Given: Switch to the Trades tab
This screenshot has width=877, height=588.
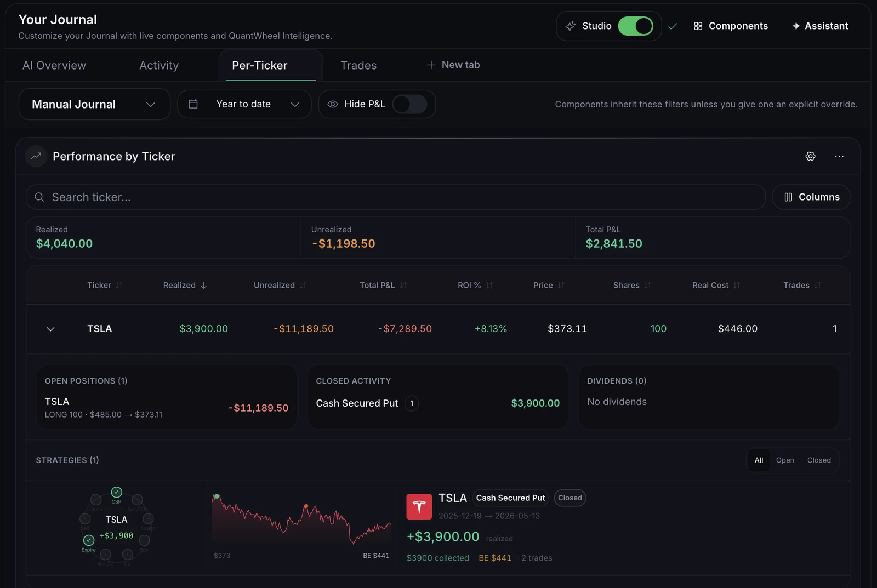Looking at the screenshot, I should coord(358,65).
